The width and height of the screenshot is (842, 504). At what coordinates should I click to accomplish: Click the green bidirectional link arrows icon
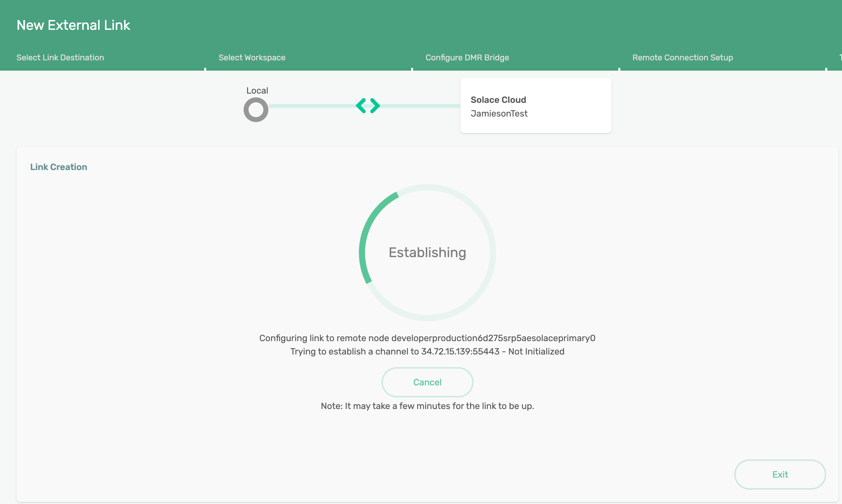coord(368,106)
